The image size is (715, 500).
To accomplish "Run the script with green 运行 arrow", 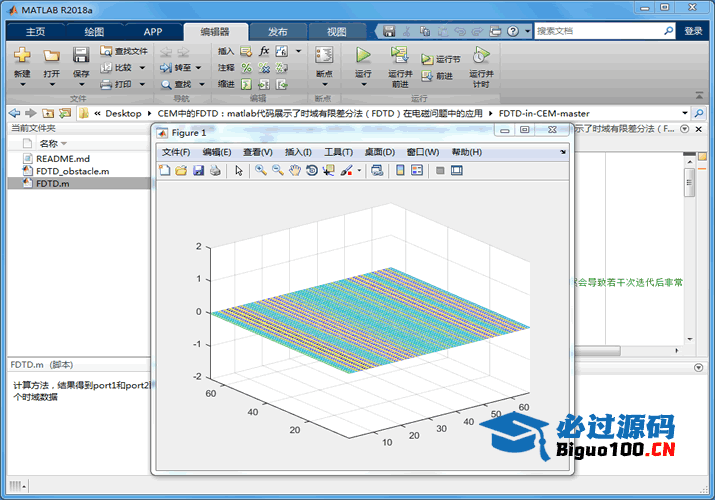I will tap(363, 55).
